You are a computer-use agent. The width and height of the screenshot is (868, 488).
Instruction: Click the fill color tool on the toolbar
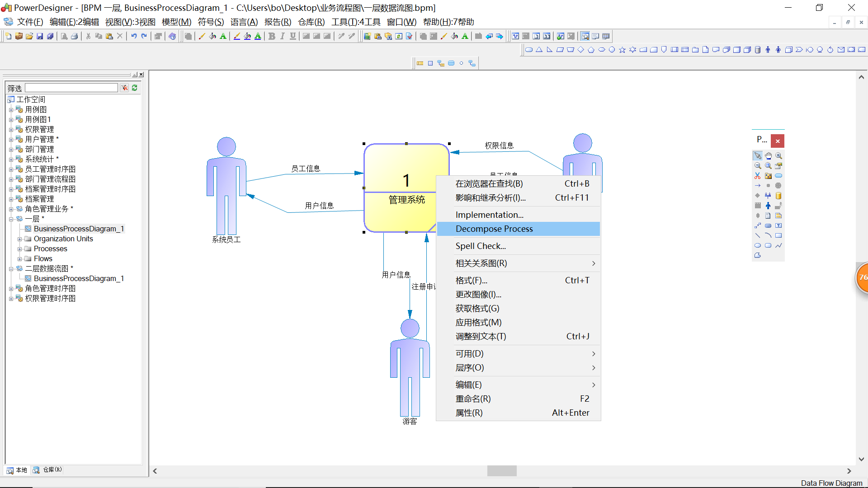pyautogui.click(x=212, y=36)
